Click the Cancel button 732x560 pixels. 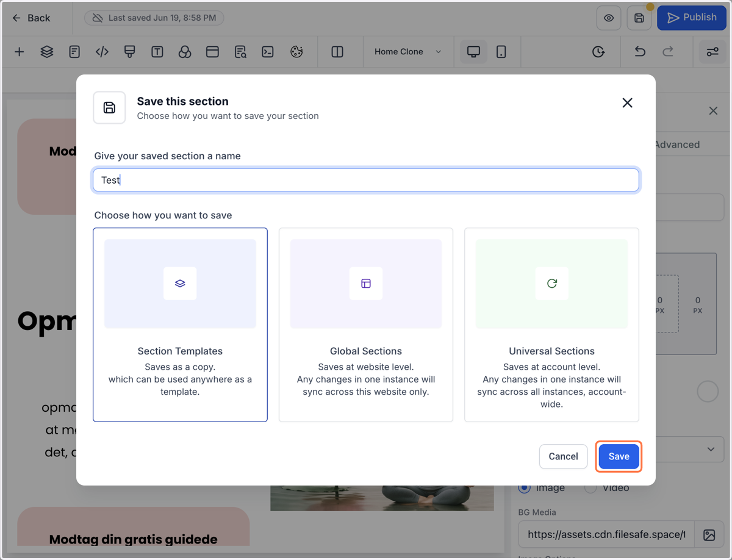click(563, 456)
